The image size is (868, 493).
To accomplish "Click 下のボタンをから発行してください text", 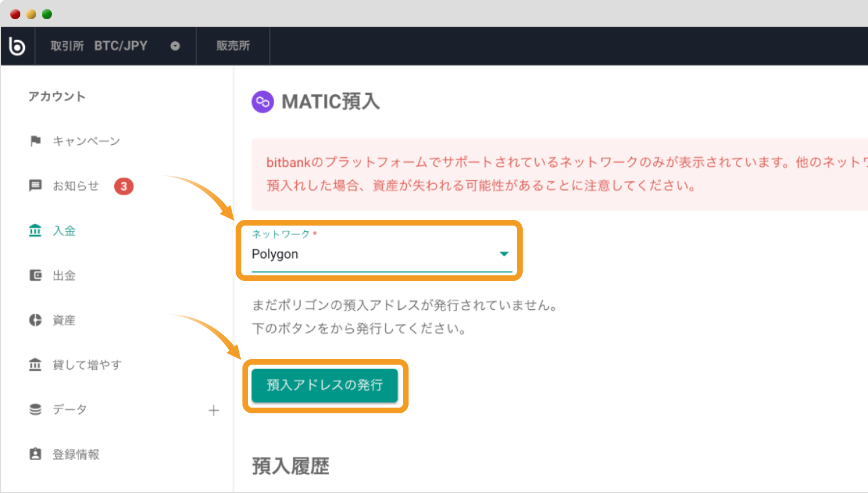I will click(359, 328).
